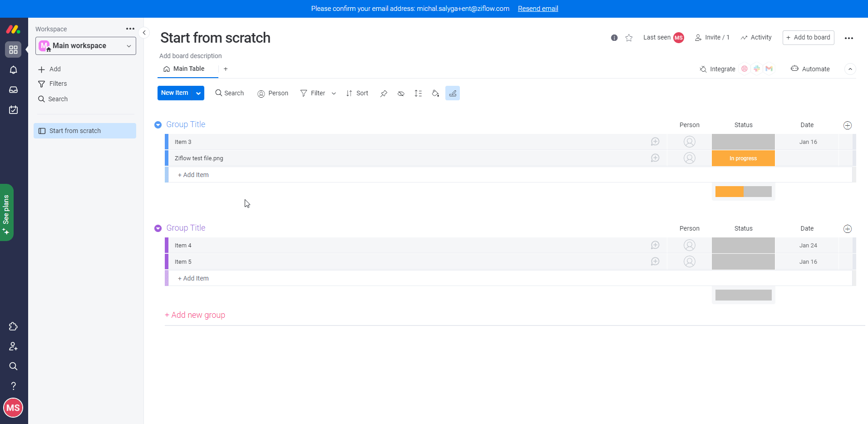Viewport: 868px width, 424px height.
Task: Star the board as a favorite
Action: point(629,38)
